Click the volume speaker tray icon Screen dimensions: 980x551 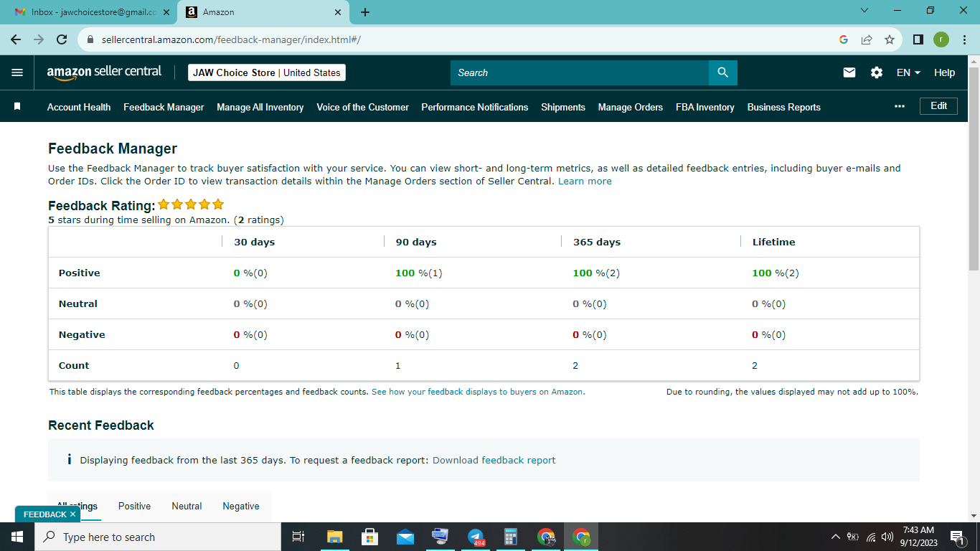tap(887, 537)
